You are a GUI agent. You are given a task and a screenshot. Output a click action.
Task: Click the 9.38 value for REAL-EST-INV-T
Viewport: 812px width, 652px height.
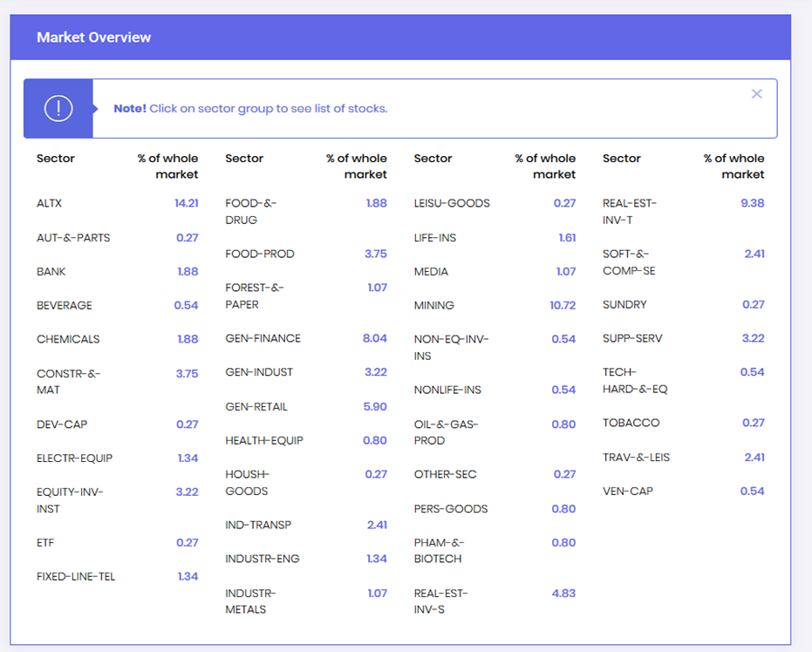[752, 203]
